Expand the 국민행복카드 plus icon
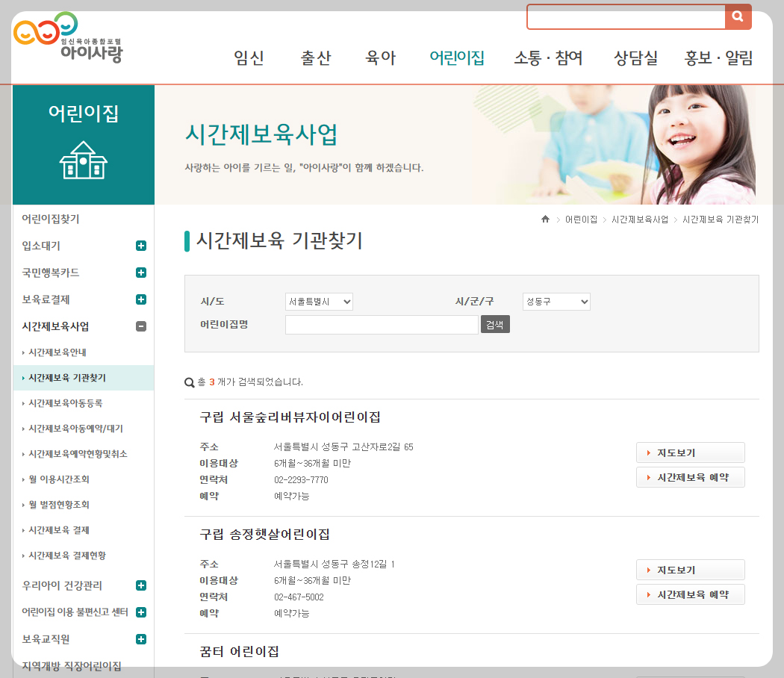This screenshot has width=784, height=678. 141,273
